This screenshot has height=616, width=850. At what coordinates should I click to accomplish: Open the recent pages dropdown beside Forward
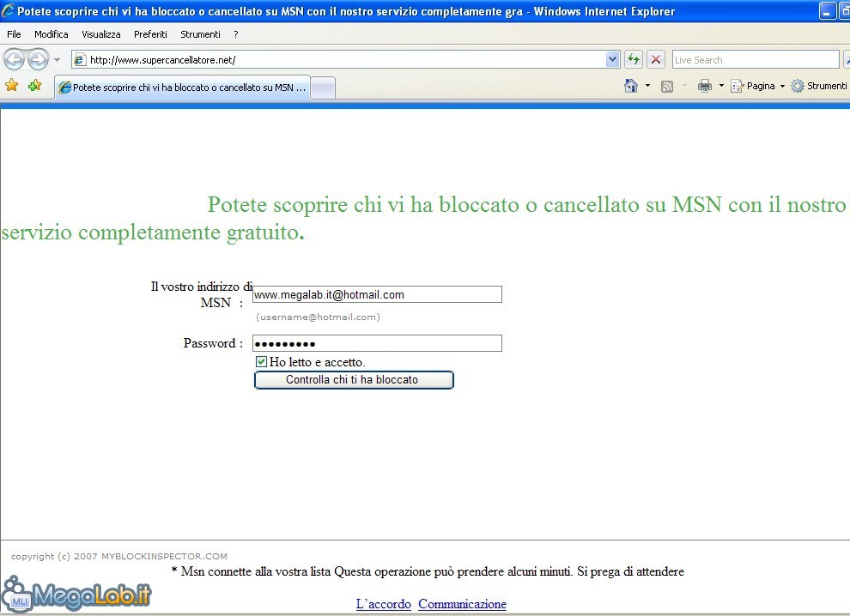[57, 59]
